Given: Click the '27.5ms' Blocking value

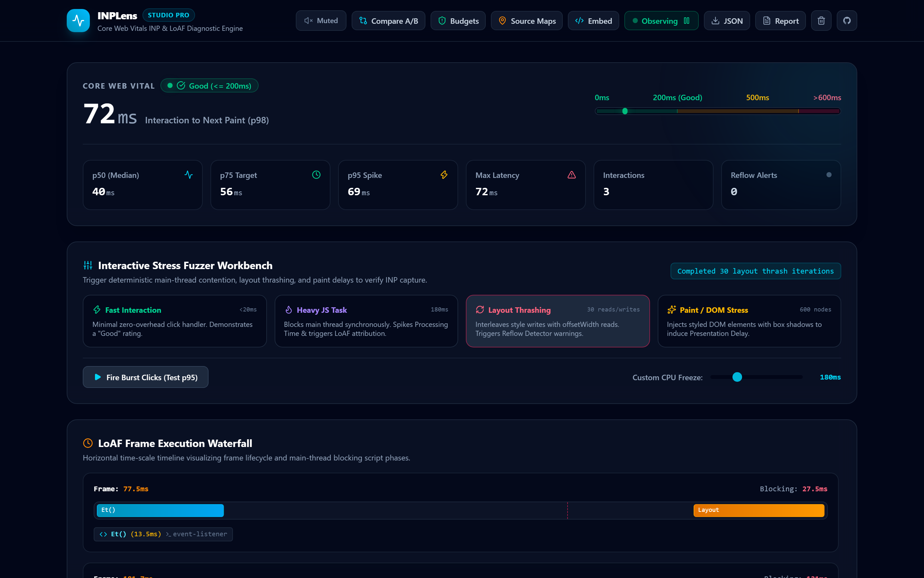Looking at the screenshot, I should point(815,489).
